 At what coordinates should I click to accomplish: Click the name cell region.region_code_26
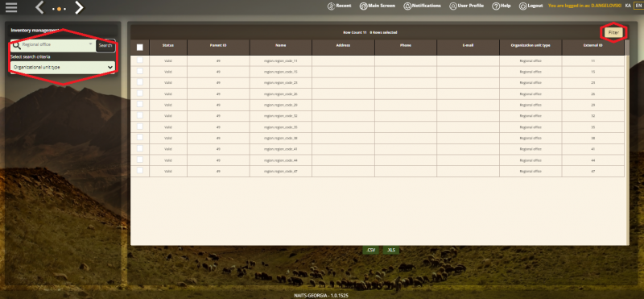(281, 93)
